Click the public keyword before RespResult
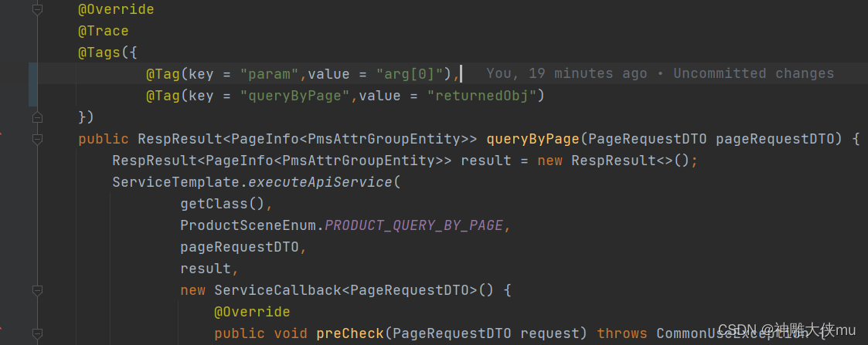Image resolution: width=868 pixels, height=345 pixels. (104, 140)
